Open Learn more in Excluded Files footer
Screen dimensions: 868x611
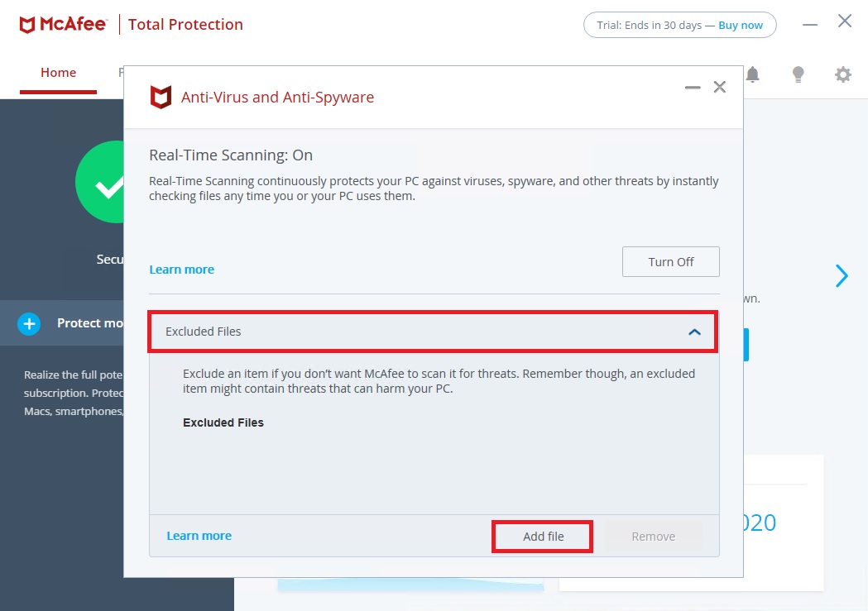click(199, 536)
